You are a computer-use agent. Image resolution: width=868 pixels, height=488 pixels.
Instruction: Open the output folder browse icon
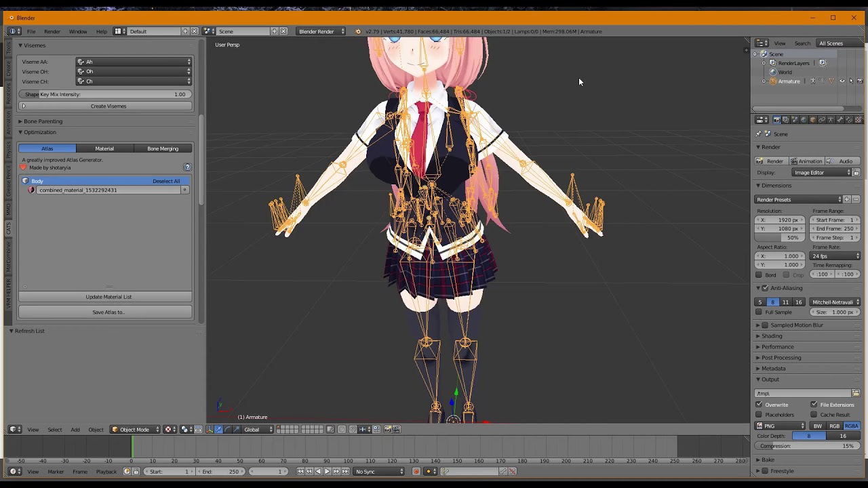[856, 393]
